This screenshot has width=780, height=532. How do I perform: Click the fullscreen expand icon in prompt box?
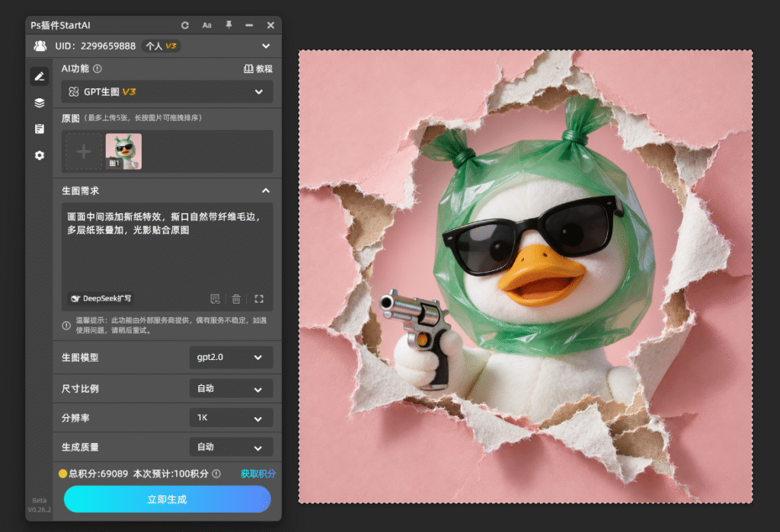point(259,299)
